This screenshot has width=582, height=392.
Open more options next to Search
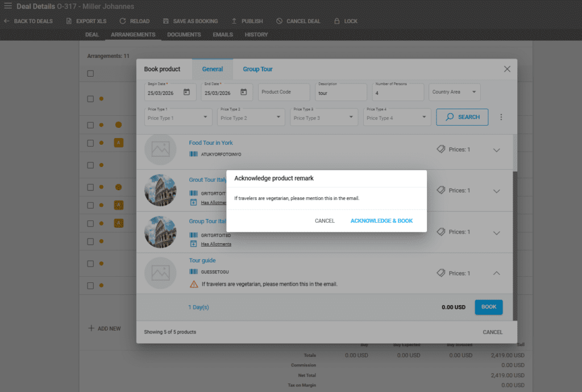(x=501, y=117)
